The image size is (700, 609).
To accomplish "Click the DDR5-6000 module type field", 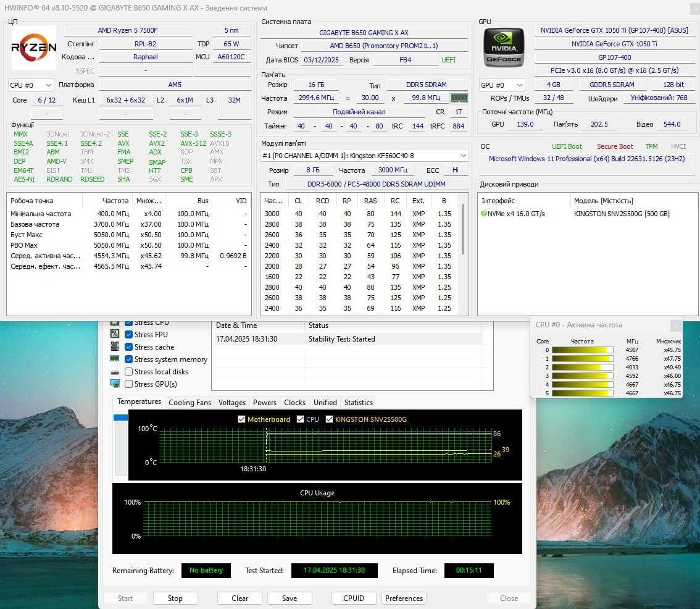I will coord(377,184).
